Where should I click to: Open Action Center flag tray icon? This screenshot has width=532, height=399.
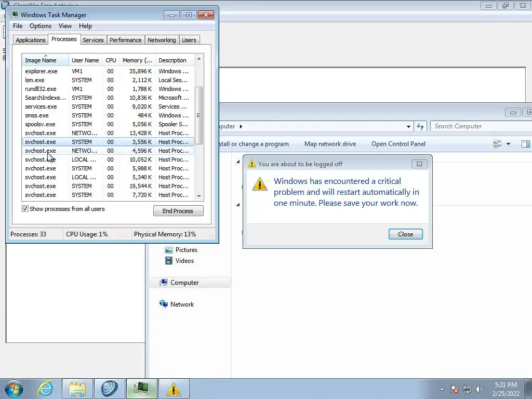coord(455,389)
